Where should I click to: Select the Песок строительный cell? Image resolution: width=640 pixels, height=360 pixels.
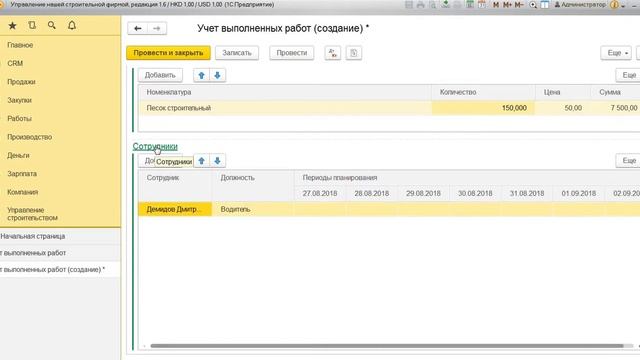click(x=285, y=108)
